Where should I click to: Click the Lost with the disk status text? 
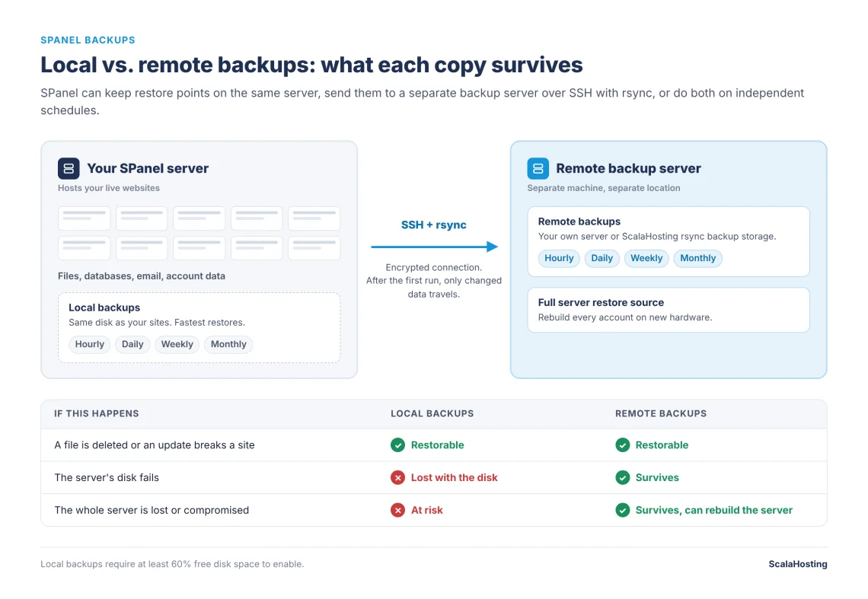click(x=454, y=477)
